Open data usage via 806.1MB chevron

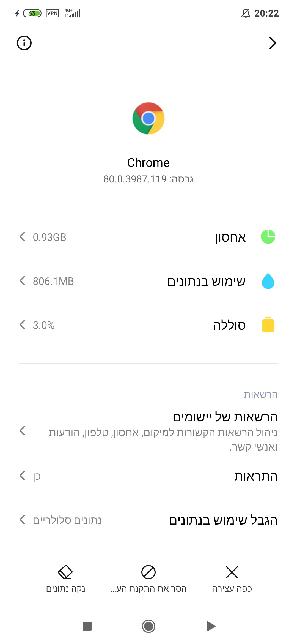point(23,281)
